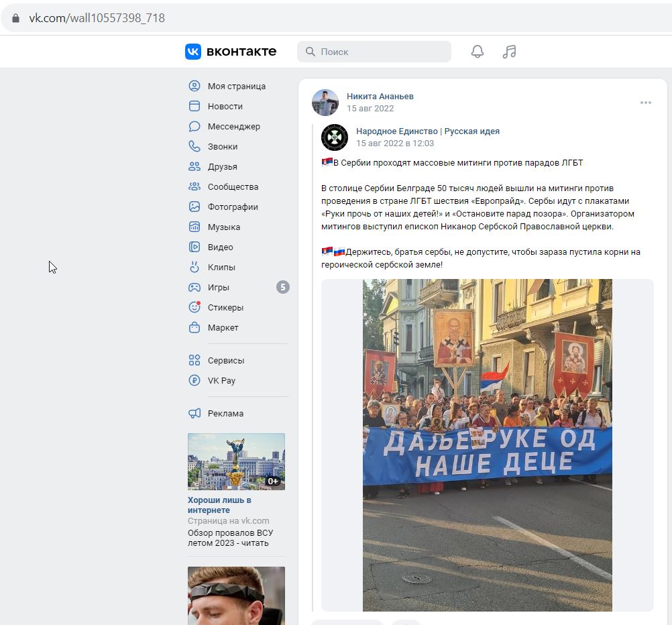Open Никита Ананьев's avatar
This screenshot has width=672, height=625.
click(325, 103)
